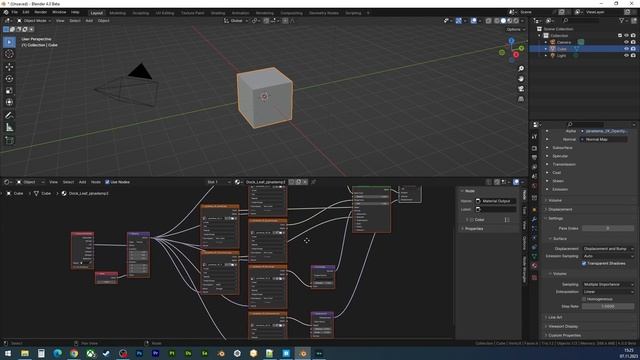
Task: Select the Scale tool
Action: click(9, 90)
